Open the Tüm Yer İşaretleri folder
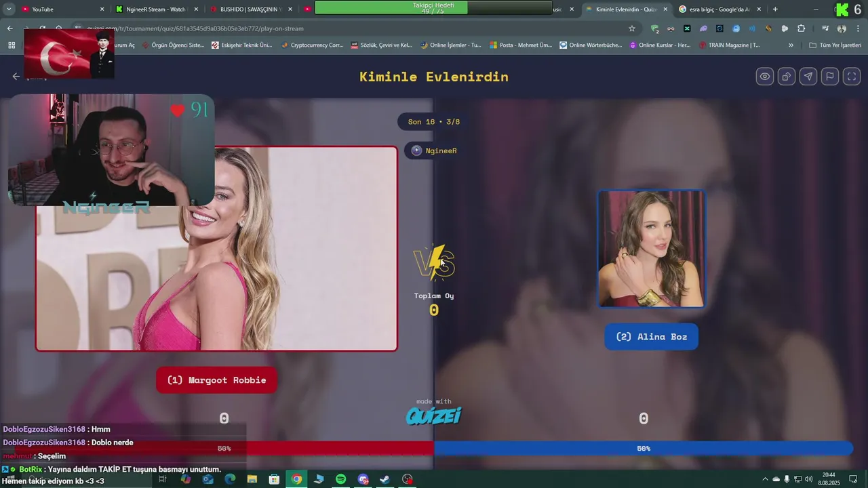The image size is (868, 488). tap(835, 45)
